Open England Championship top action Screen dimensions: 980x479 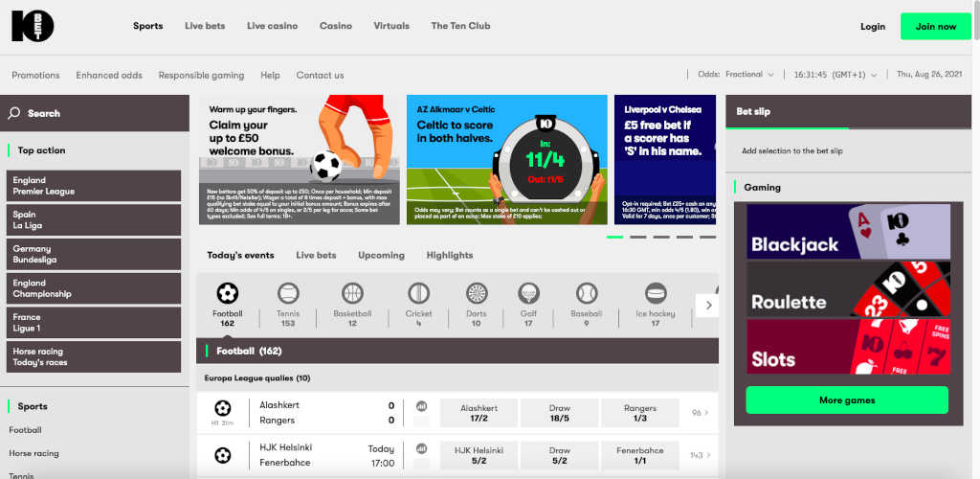coord(94,288)
